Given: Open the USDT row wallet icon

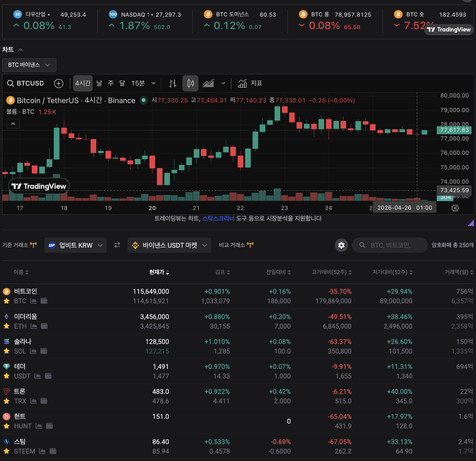Looking at the screenshot, I should pos(48,376).
